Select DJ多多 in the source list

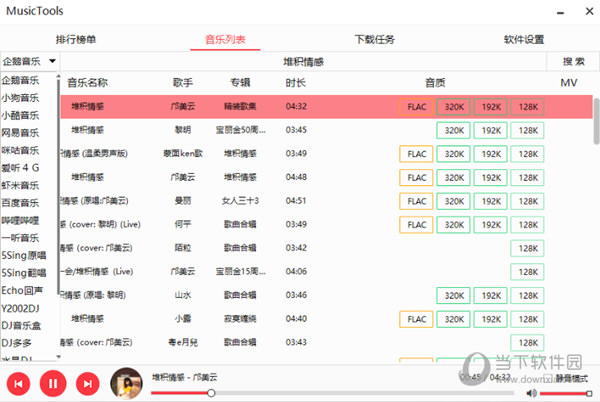16,343
